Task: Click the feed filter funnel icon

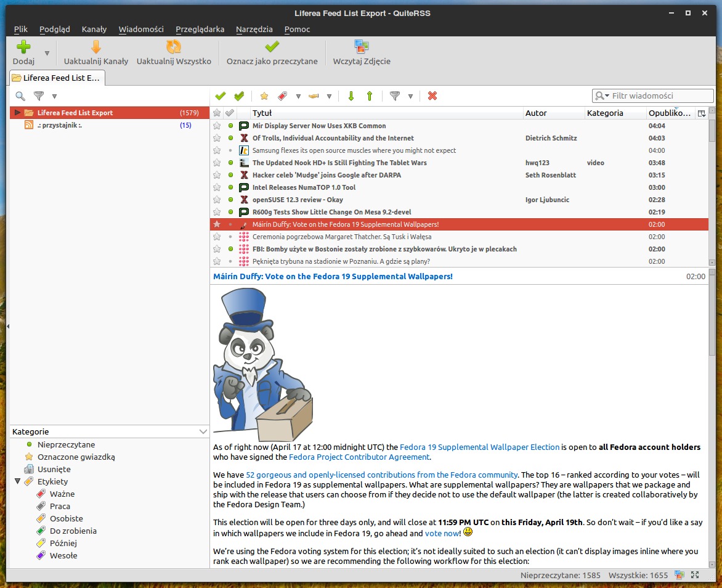Action: click(x=39, y=96)
